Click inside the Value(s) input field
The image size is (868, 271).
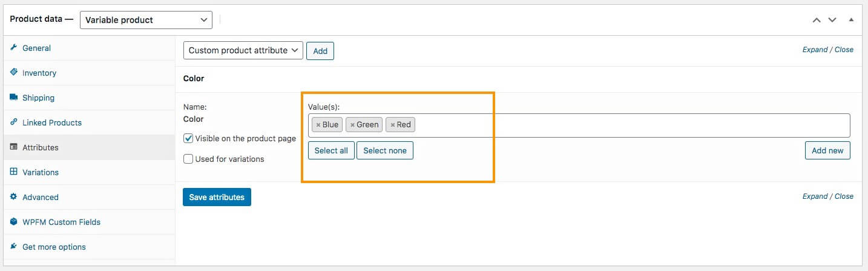(605, 125)
